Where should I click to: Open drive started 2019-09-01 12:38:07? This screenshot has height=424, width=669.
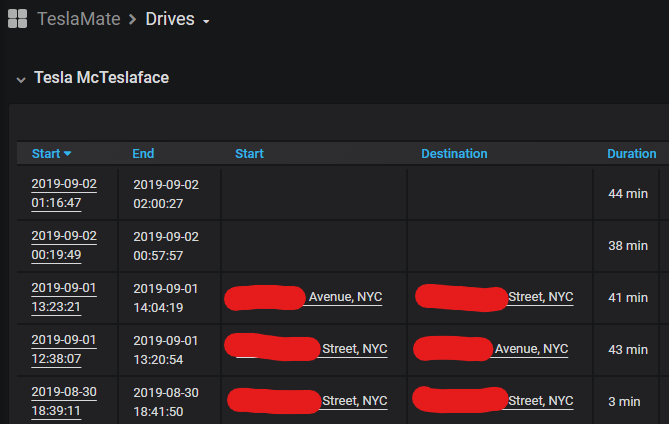(x=64, y=349)
